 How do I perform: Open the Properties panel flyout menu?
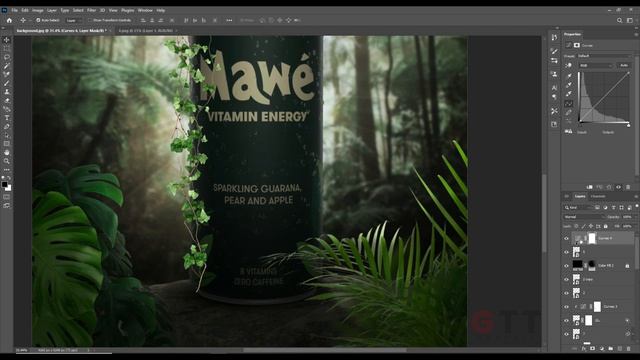click(x=636, y=34)
